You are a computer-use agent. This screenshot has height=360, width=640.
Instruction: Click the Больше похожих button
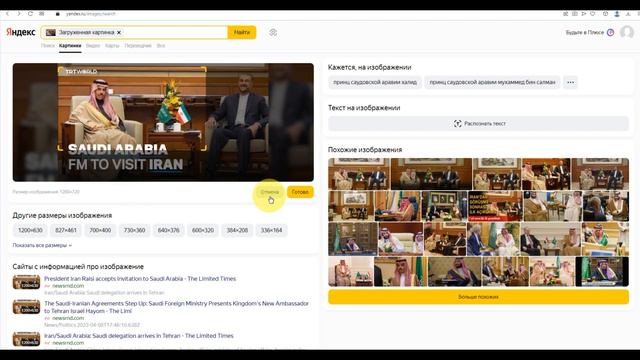(x=478, y=297)
